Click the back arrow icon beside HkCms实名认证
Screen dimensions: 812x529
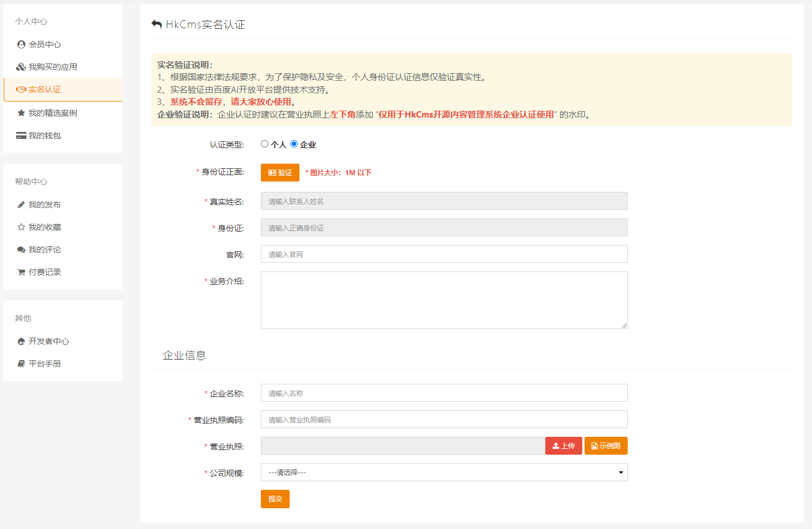(157, 24)
